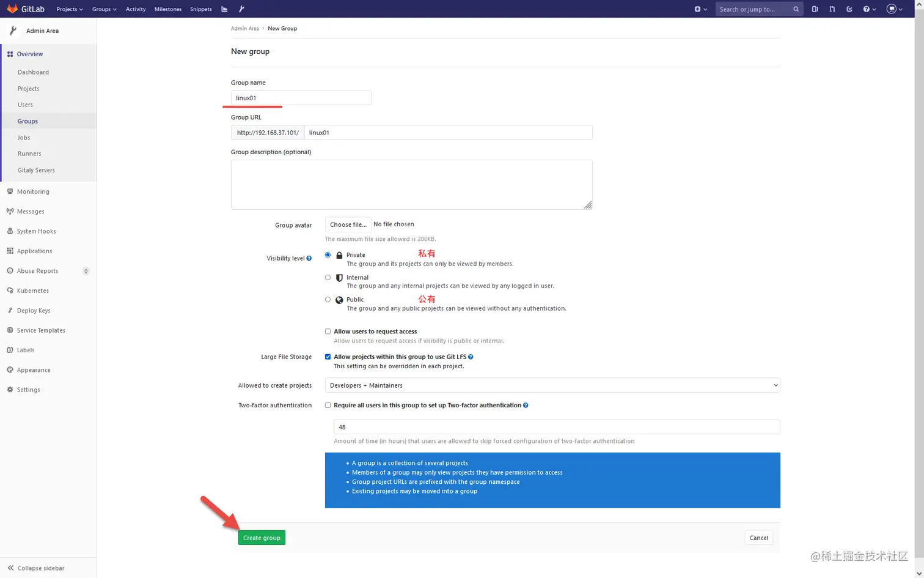Expand the Groups menu in navbar
Image resolution: width=924 pixels, height=578 pixels.
(104, 9)
